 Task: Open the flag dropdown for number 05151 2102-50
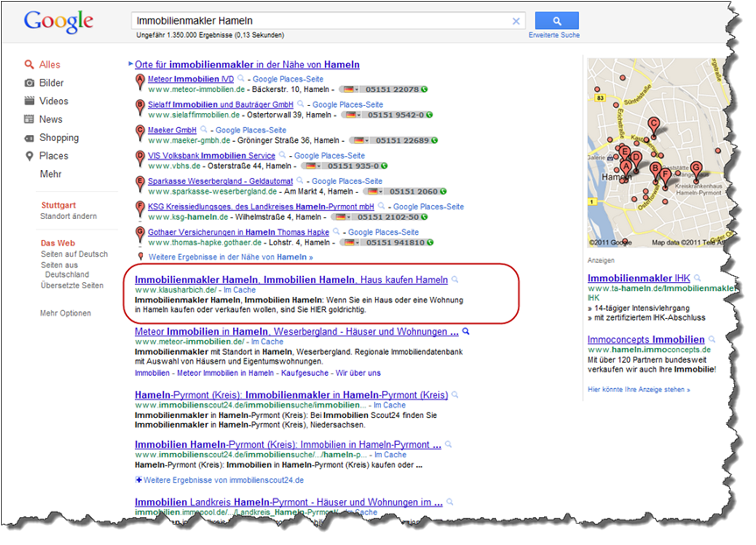pyautogui.click(x=342, y=217)
